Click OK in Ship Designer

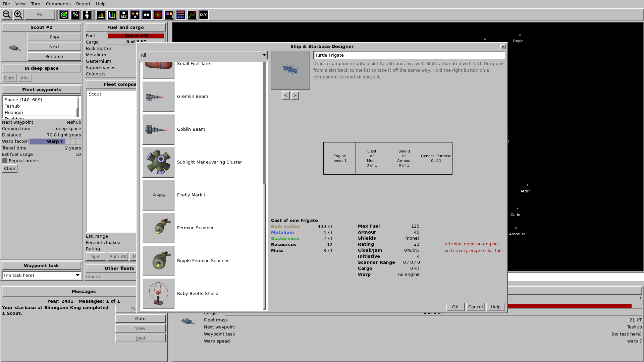(x=455, y=307)
